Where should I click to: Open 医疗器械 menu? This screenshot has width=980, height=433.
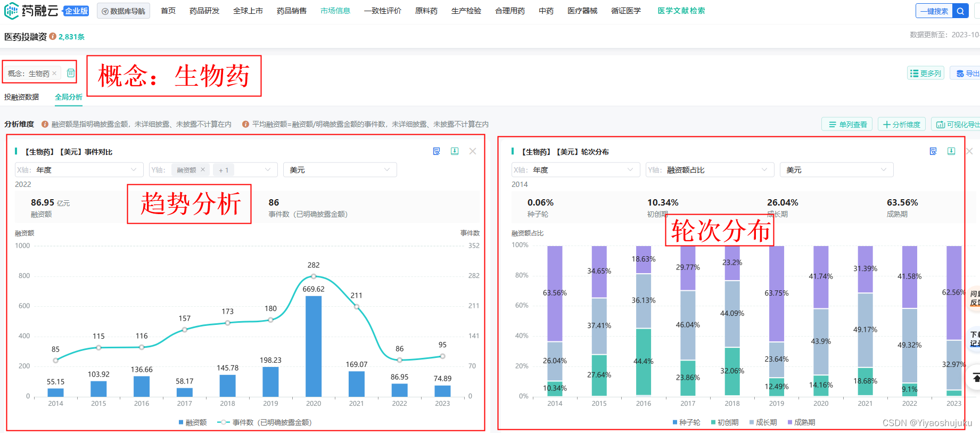582,11
